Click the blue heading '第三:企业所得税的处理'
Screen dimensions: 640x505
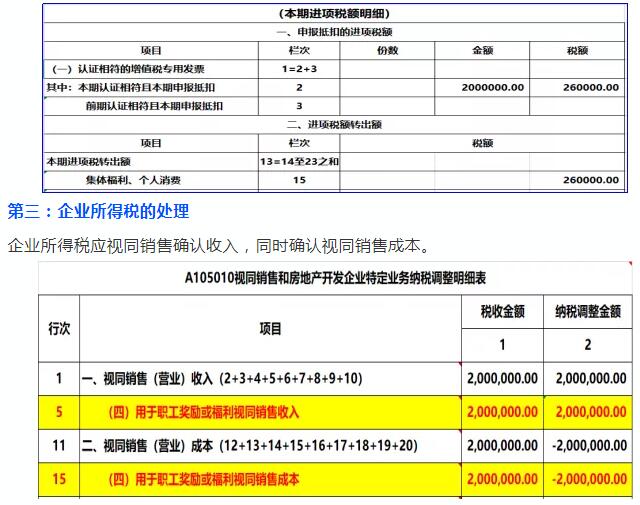(x=98, y=211)
